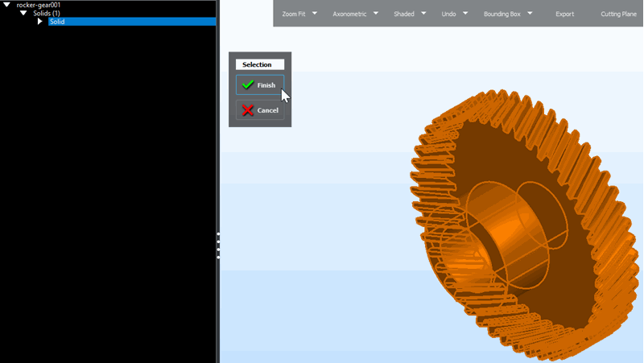Click Undo in the toolbar
The height and width of the screenshot is (363, 644).
click(448, 14)
